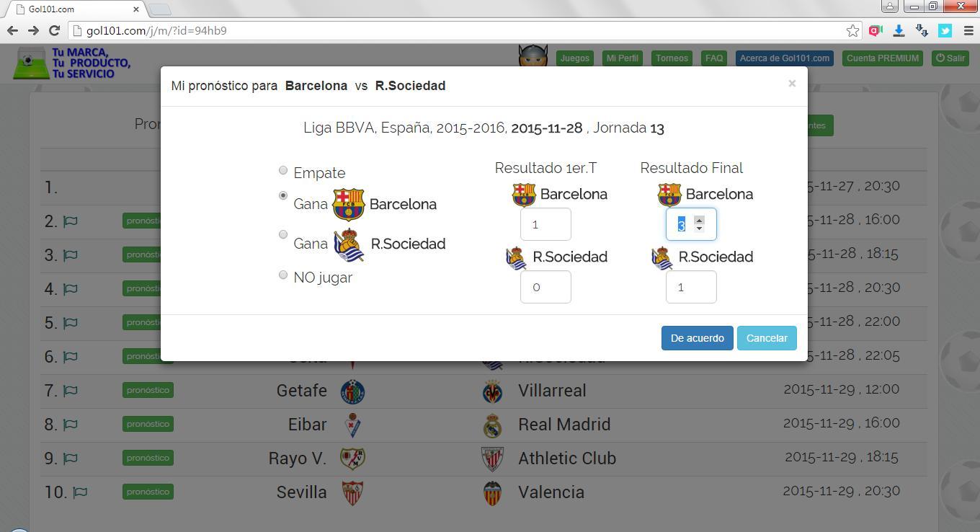Decrease Barcelona final score with down arrow
The image size is (980, 532).
coord(699,229)
